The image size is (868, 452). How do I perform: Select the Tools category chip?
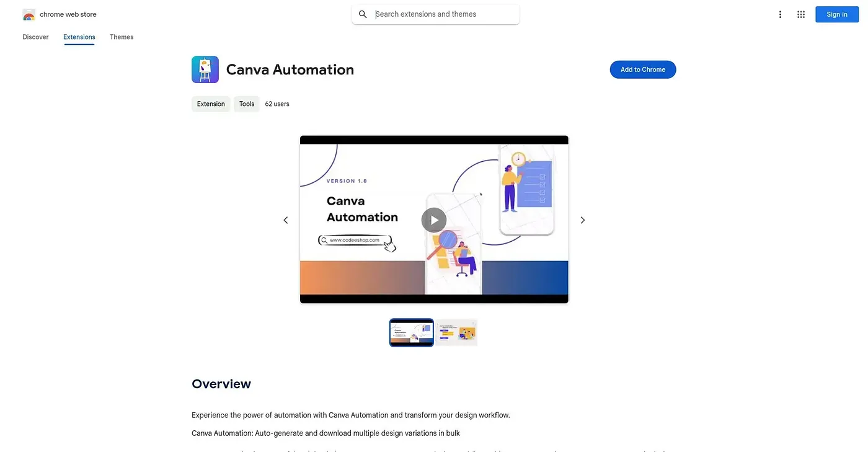click(247, 104)
